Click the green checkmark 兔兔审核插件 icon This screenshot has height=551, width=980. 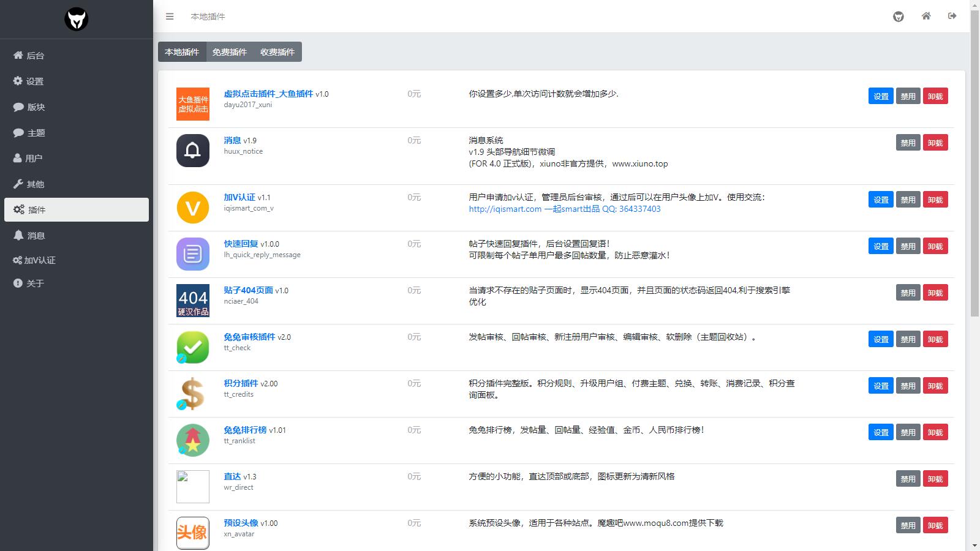tap(193, 347)
